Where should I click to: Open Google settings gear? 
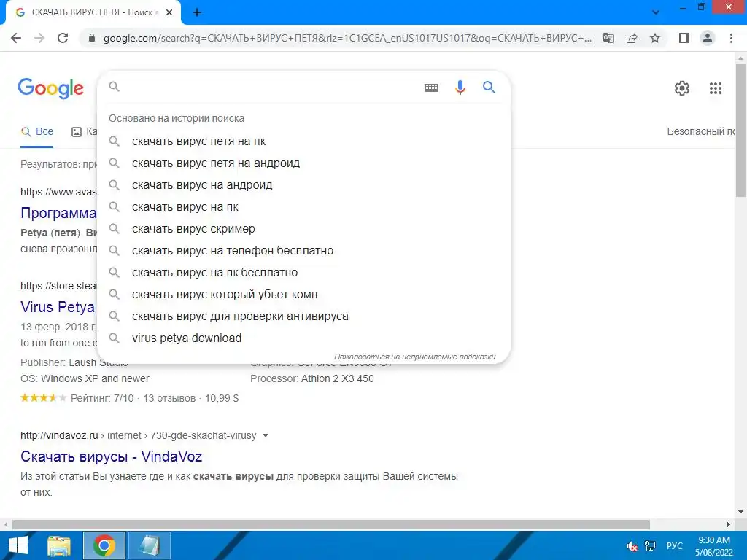pos(682,88)
